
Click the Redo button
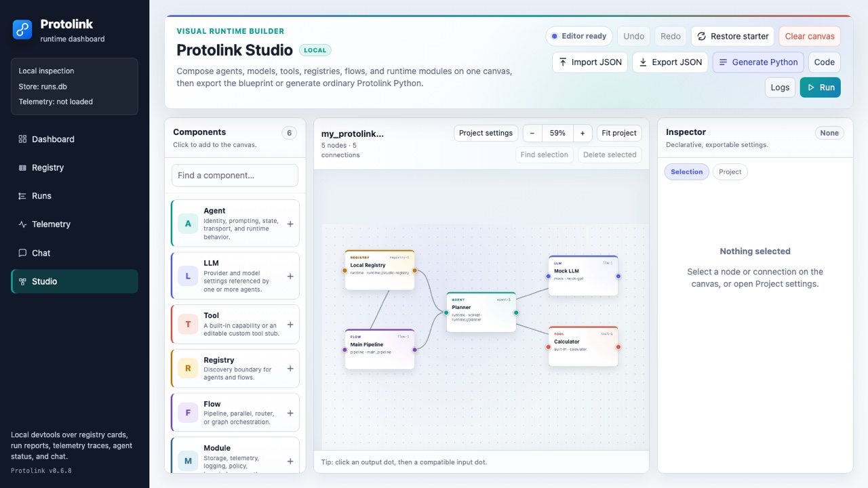670,36
